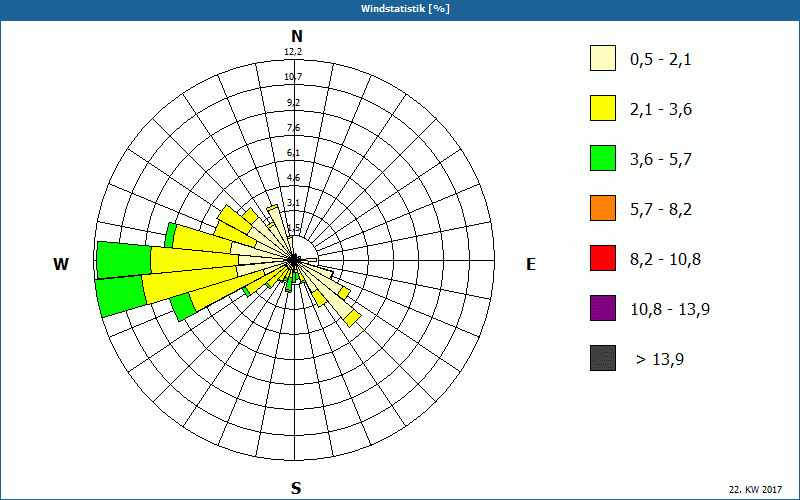Click the W compass label
The image size is (800, 500).
coord(61,264)
